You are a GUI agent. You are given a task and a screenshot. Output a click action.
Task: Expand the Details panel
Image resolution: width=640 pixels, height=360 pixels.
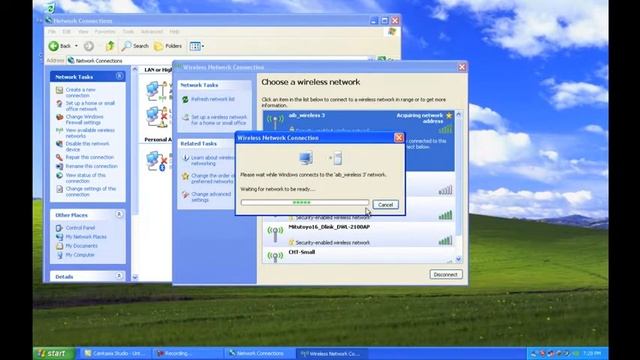(x=119, y=276)
